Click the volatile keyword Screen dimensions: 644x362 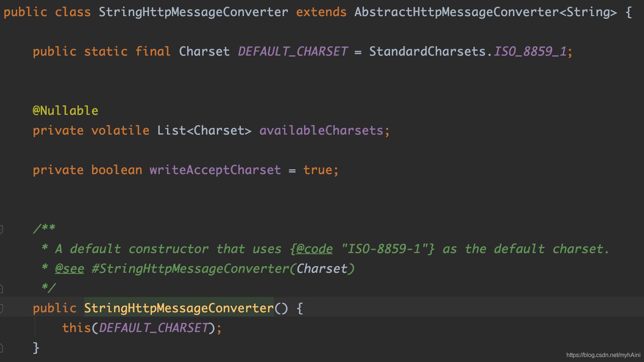[120, 131]
